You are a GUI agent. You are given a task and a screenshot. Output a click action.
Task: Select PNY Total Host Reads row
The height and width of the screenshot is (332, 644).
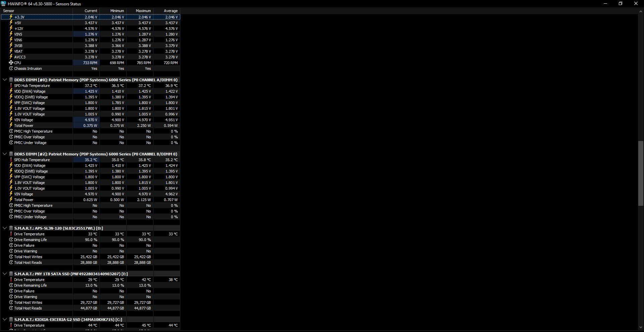coord(90,308)
